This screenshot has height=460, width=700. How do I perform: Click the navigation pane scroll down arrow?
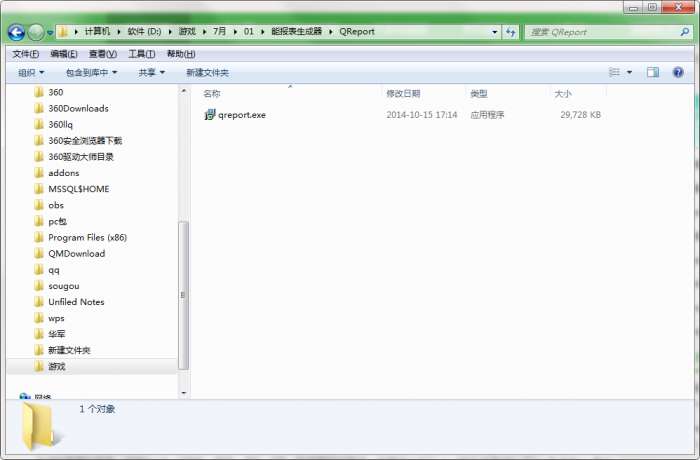[183, 393]
